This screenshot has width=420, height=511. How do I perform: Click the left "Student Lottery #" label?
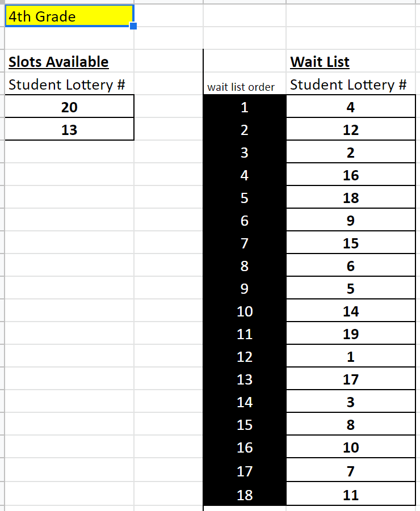pyautogui.click(x=67, y=85)
